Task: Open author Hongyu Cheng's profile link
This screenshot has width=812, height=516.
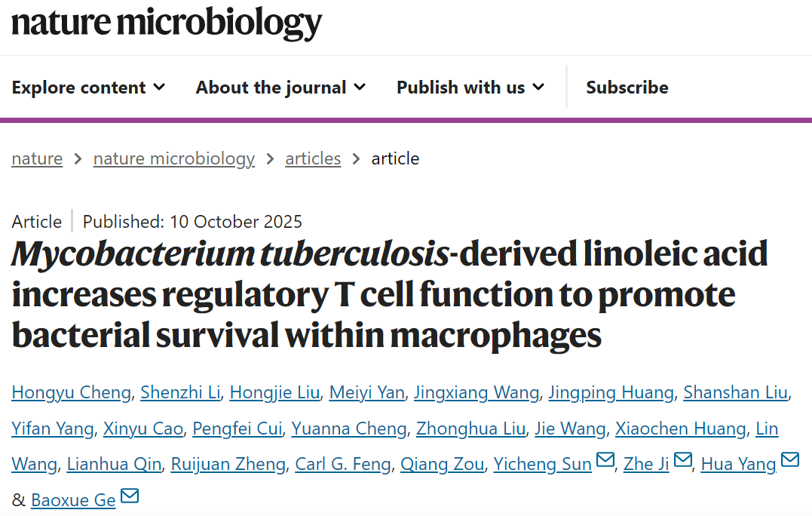Action: 71,392
